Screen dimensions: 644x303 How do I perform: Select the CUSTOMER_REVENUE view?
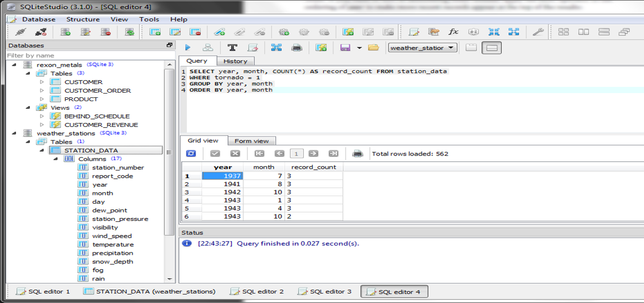click(101, 125)
